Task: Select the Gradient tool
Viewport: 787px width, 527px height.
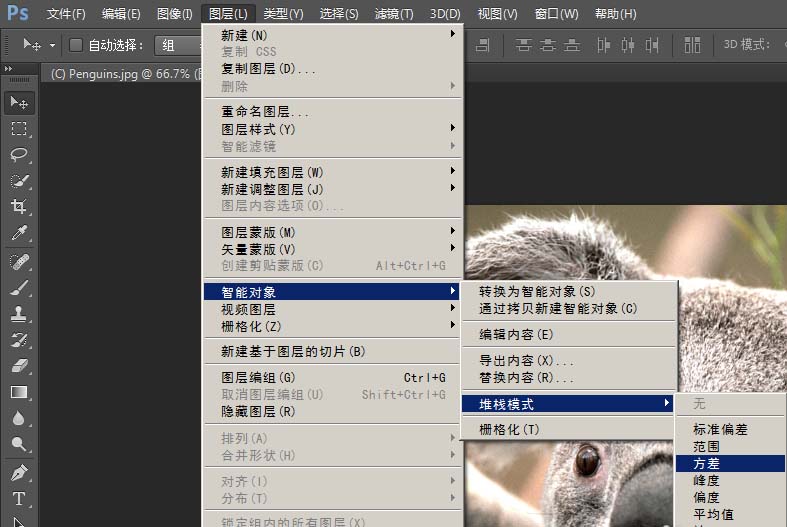Action: pos(19,392)
